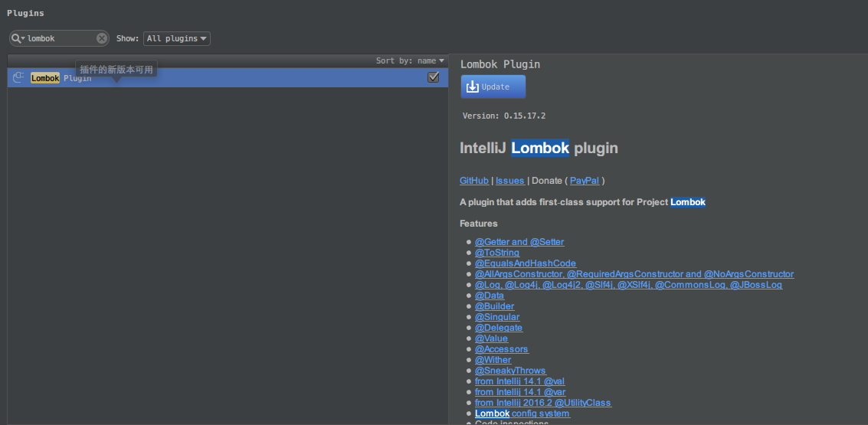The height and width of the screenshot is (425, 868).
Task: Open the @Builder feature link
Action: click(x=494, y=306)
